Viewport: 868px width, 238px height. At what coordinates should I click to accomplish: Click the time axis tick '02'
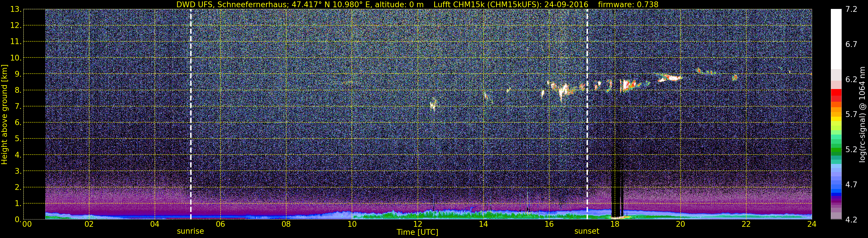89,224
